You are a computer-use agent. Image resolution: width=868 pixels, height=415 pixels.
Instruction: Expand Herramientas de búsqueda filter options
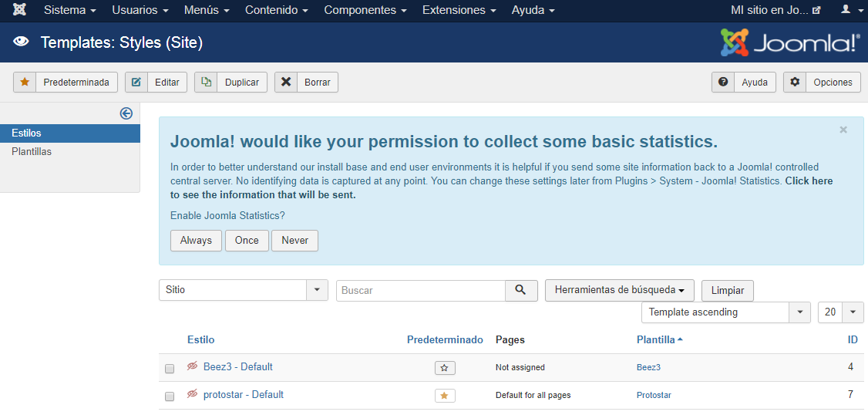point(620,290)
